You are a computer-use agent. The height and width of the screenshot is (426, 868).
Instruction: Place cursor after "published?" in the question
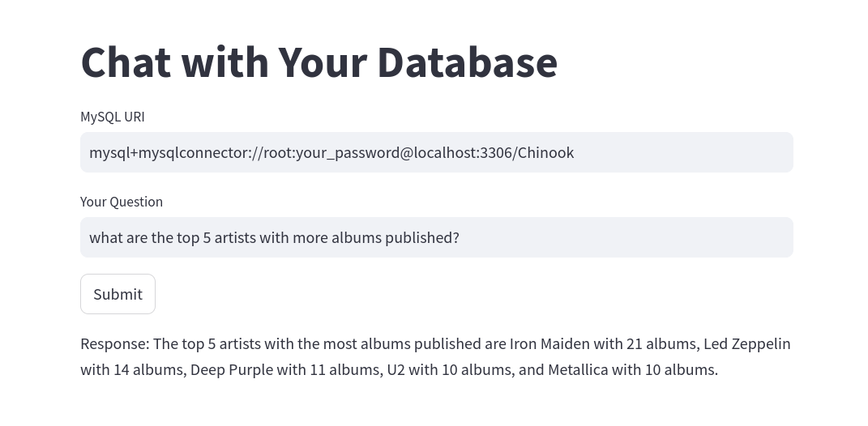click(x=460, y=237)
